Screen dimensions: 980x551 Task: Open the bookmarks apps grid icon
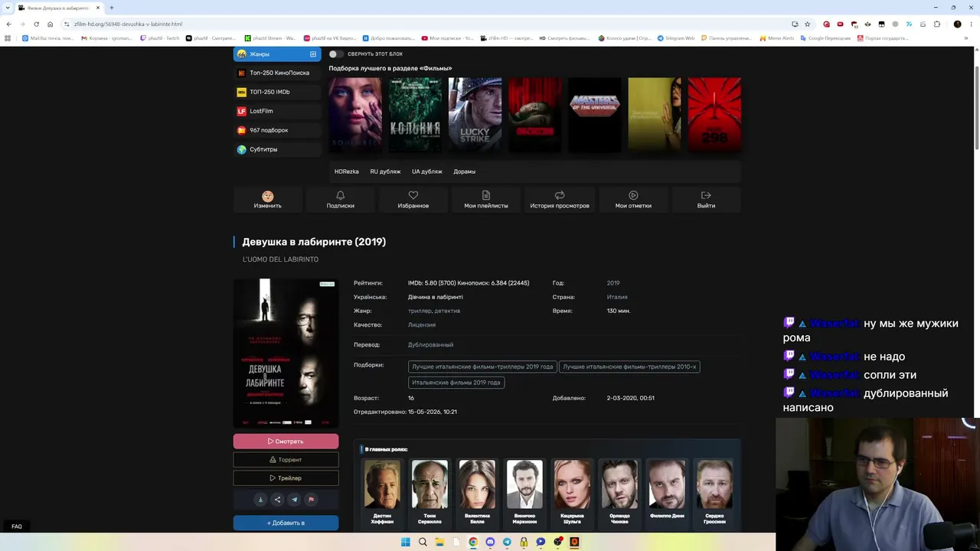[8, 38]
